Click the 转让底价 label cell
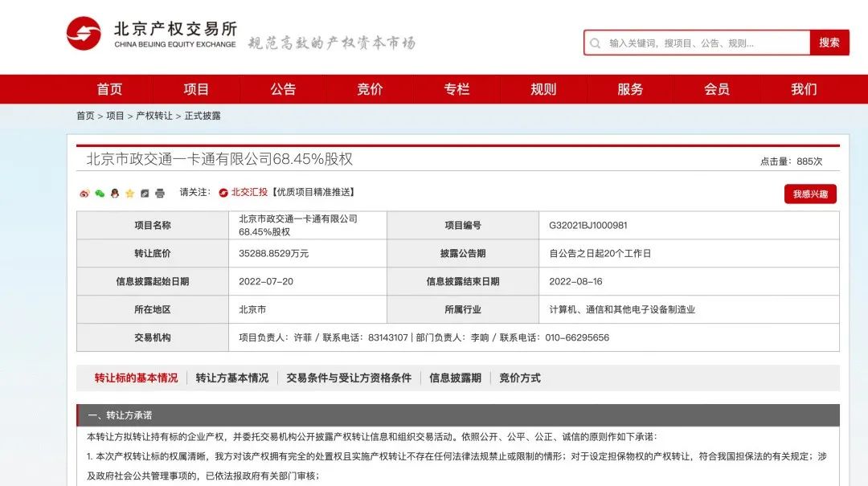Viewport: 868px width, 486px height. coord(153,254)
